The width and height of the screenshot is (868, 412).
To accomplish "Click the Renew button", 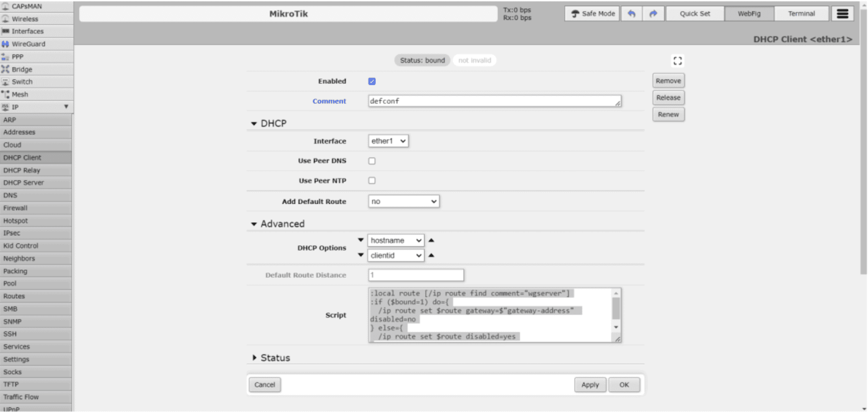I will [x=668, y=115].
